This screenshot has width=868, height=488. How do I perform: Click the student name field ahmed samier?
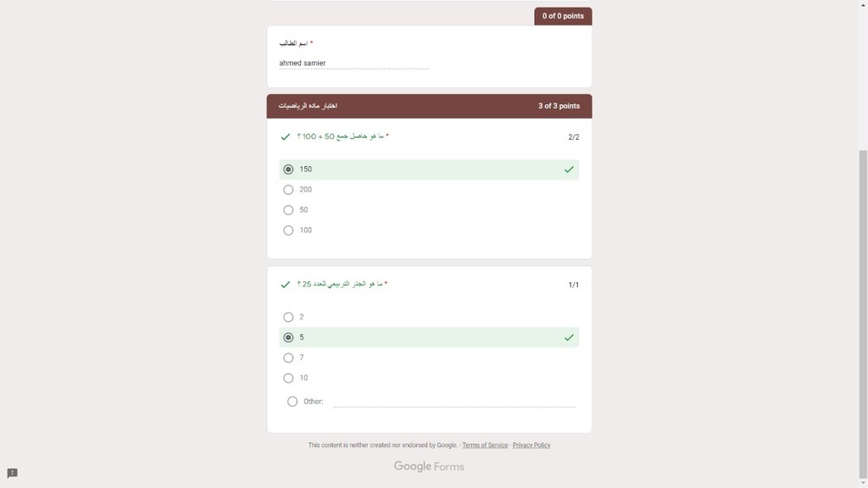[x=353, y=63]
